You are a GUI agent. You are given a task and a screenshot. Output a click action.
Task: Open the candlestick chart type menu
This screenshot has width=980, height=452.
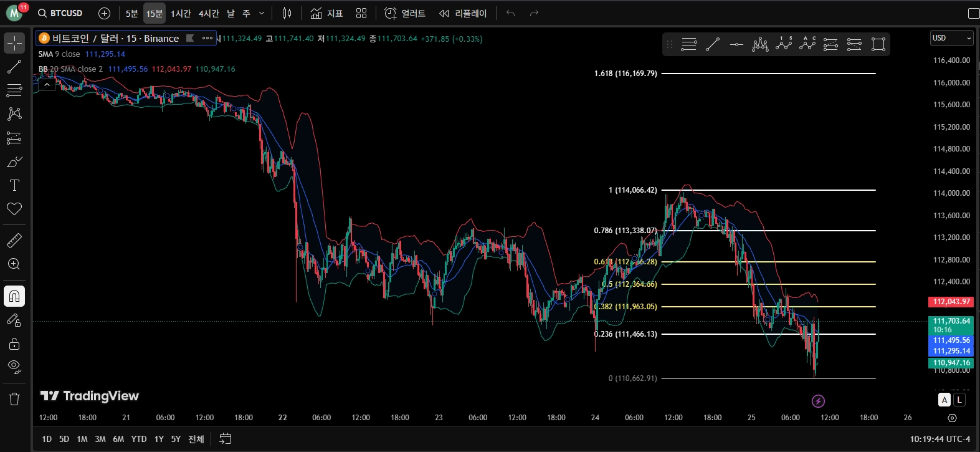287,13
